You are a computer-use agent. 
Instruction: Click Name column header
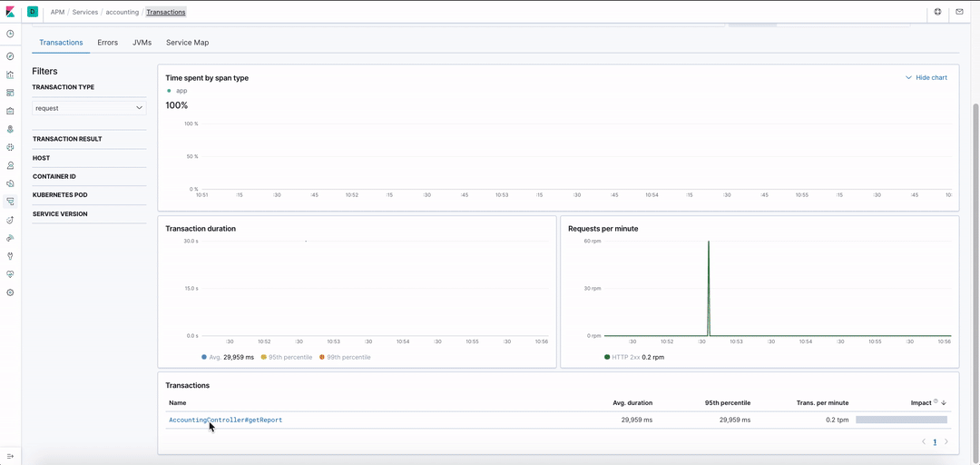(x=178, y=402)
